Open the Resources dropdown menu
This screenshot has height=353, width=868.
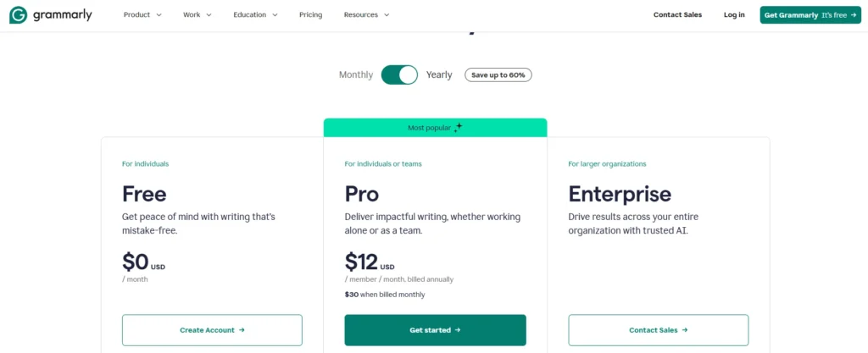point(366,15)
